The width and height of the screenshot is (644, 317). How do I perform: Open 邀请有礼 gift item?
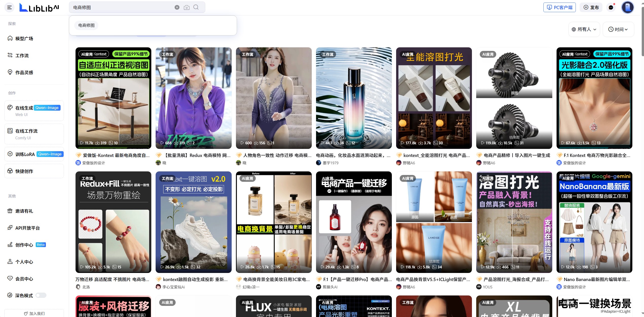point(24,211)
